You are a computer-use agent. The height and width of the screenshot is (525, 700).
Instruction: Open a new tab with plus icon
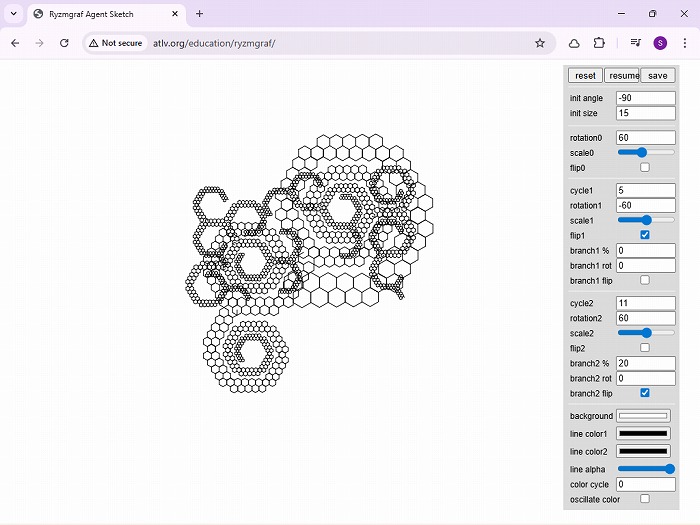199,14
